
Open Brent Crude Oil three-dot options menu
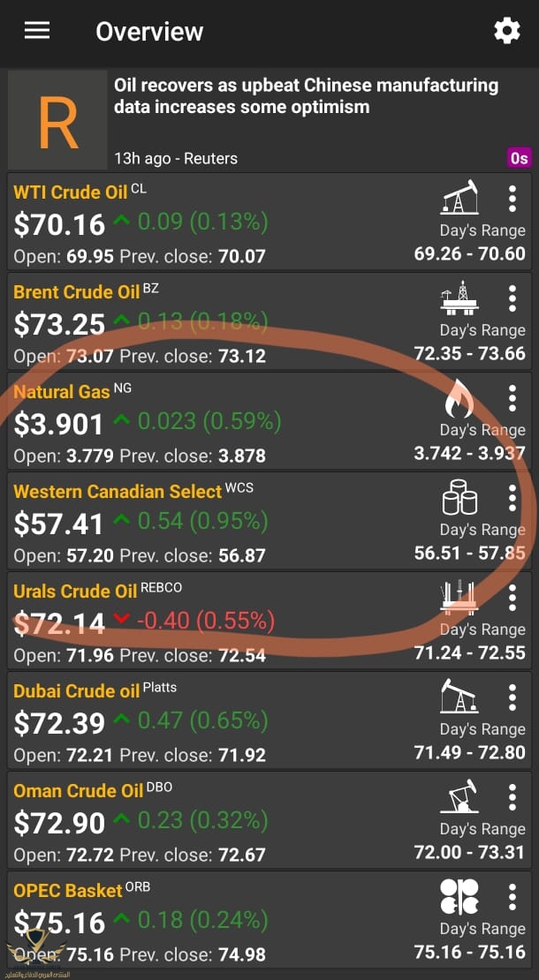[512, 298]
